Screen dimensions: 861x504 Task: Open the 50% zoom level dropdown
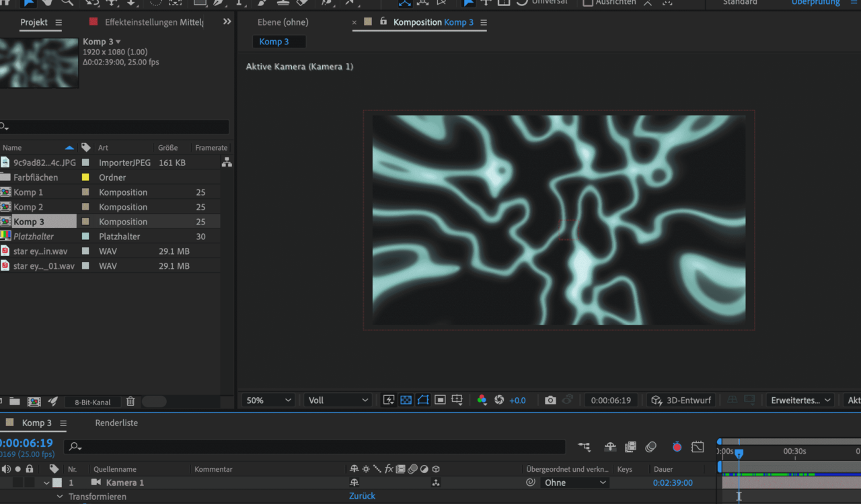pyautogui.click(x=268, y=400)
